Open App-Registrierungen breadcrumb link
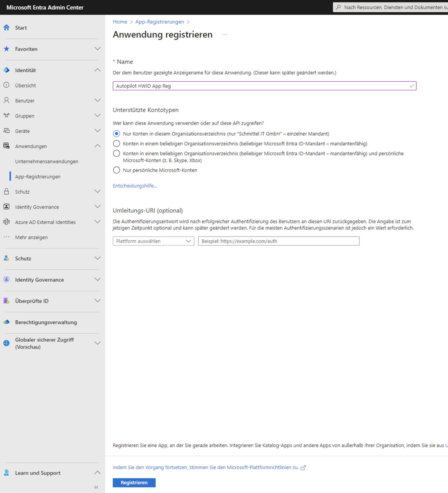Viewport: 448px width, 493px height. coord(159,22)
